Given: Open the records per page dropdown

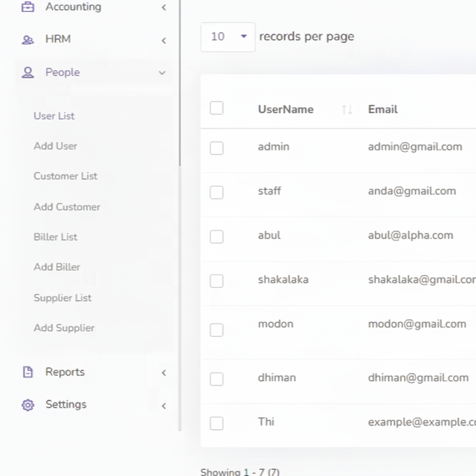Looking at the screenshot, I should [228, 36].
